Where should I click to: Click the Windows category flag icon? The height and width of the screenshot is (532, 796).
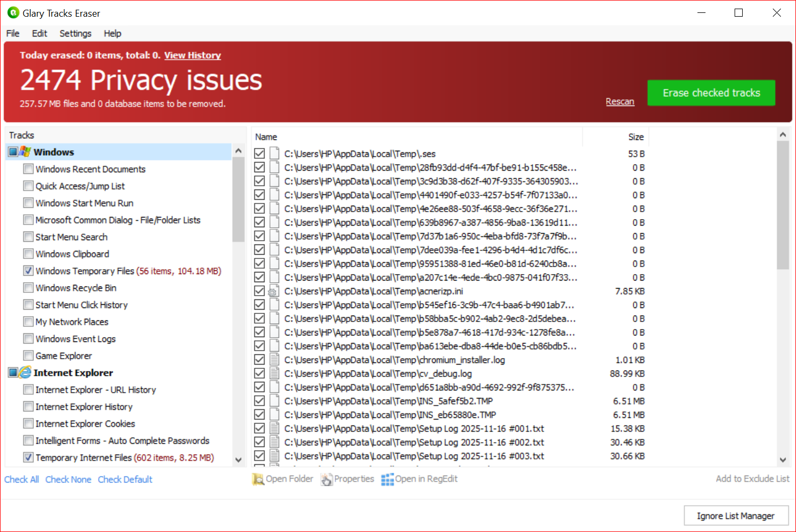click(25, 152)
